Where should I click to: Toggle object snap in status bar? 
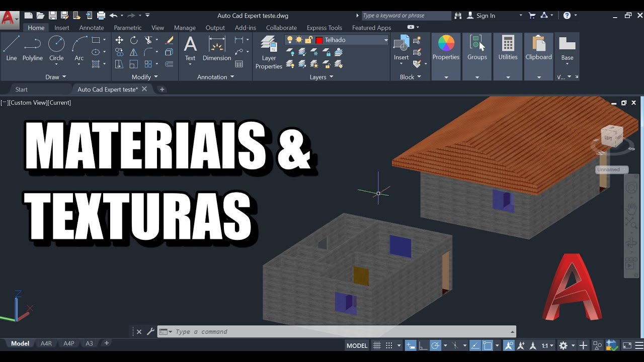click(487, 346)
